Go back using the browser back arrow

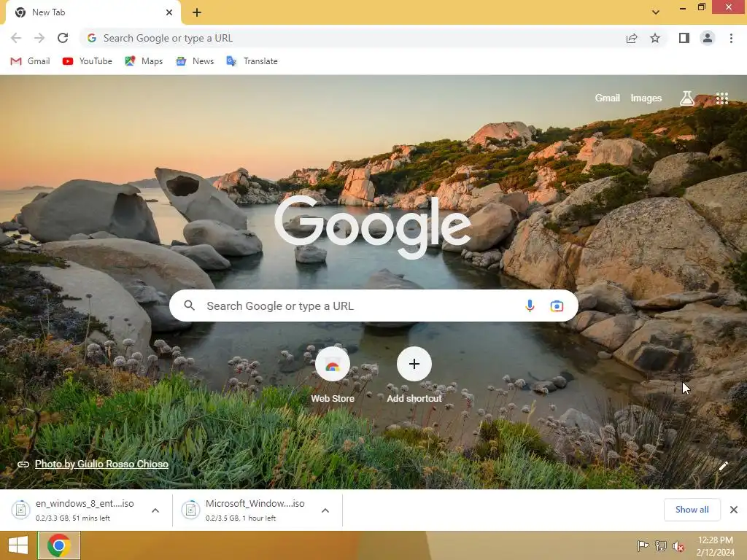point(16,38)
